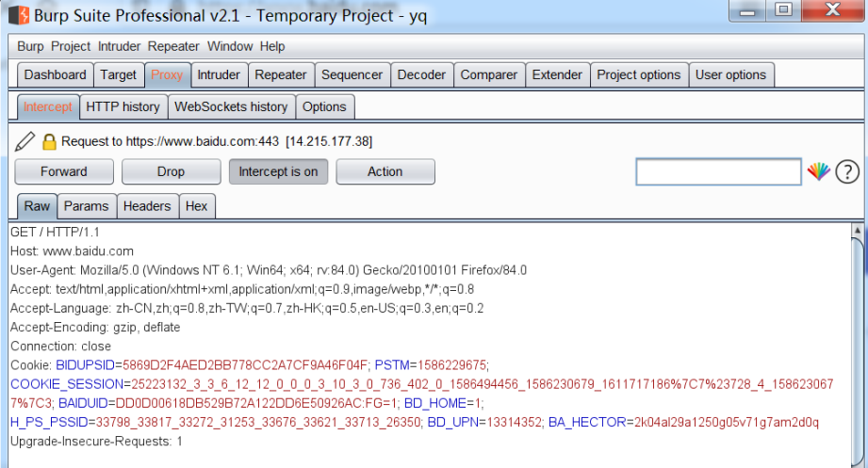Switch to the Dashboard tab
The image size is (868, 468).
pyautogui.click(x=56, y=74)
